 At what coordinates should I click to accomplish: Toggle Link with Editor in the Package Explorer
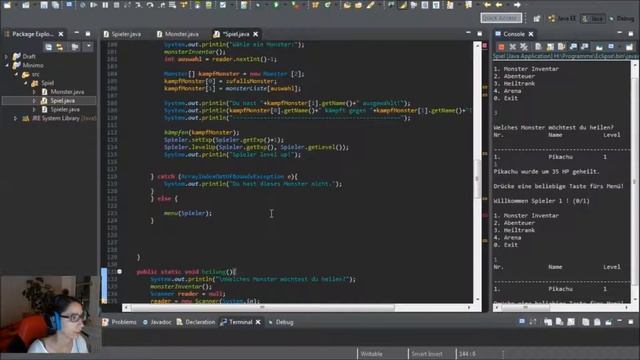(x=60, y=47)
